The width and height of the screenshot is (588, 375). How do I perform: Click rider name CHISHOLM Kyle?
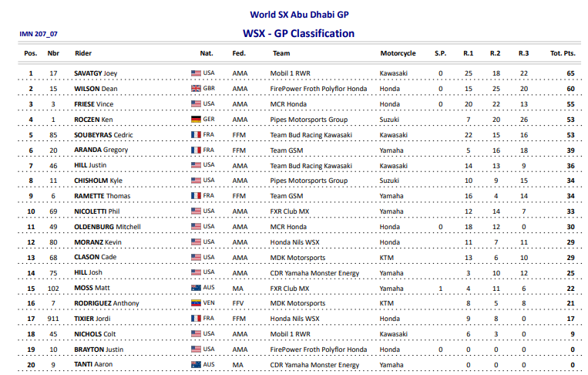pos(99,181)
